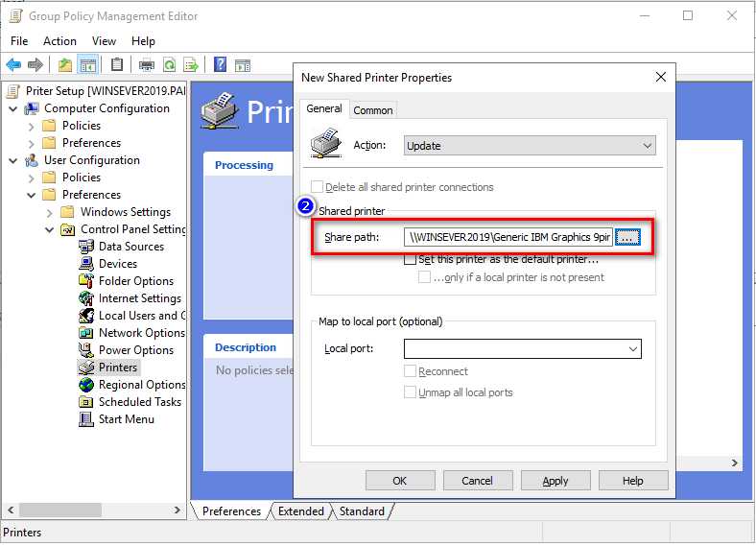
Task: Open the File menu
Action: pos(19,41)
